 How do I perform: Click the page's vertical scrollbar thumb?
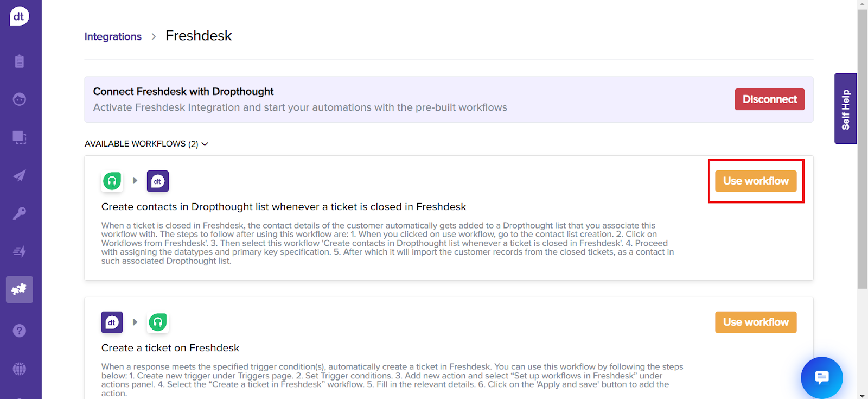(x=862, y=147)
